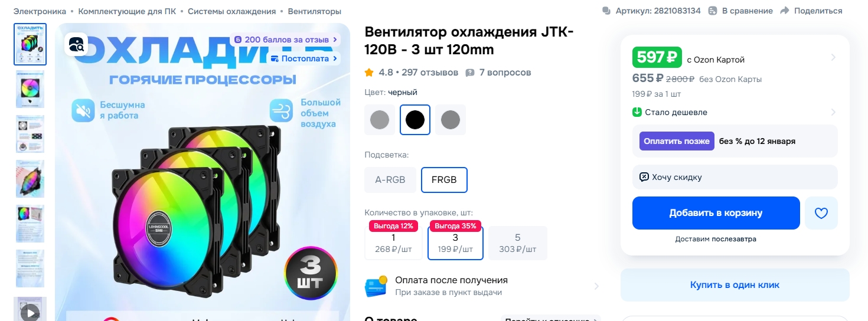Expand the Стало дешевле price history

[x=833, y=112]
